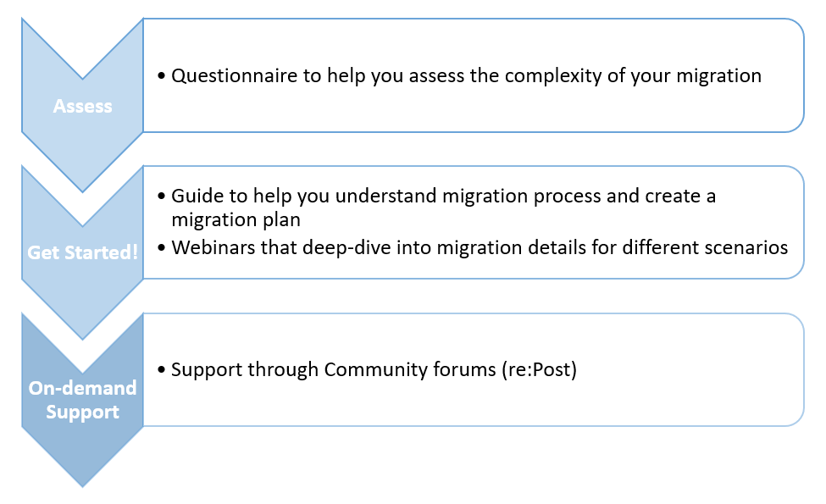This screenshot has height=504, width=826.
Task: Click the bullet before Guide
Action: (162, 197)
